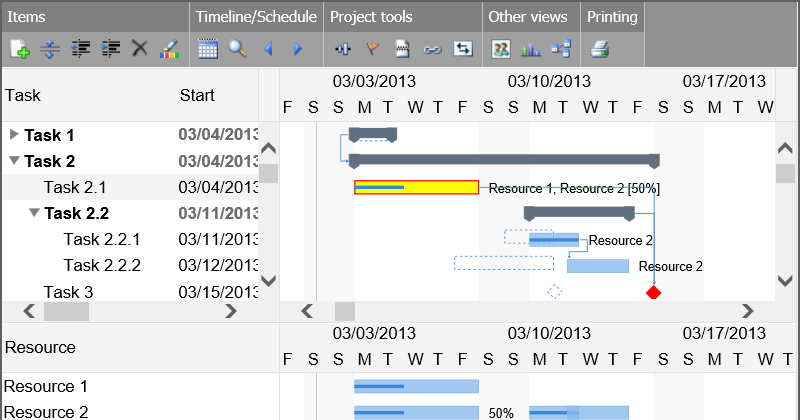This screenshot has height=420, width=800.
Task: Click the delete item X icon
Action: click(x=140, y=48)
